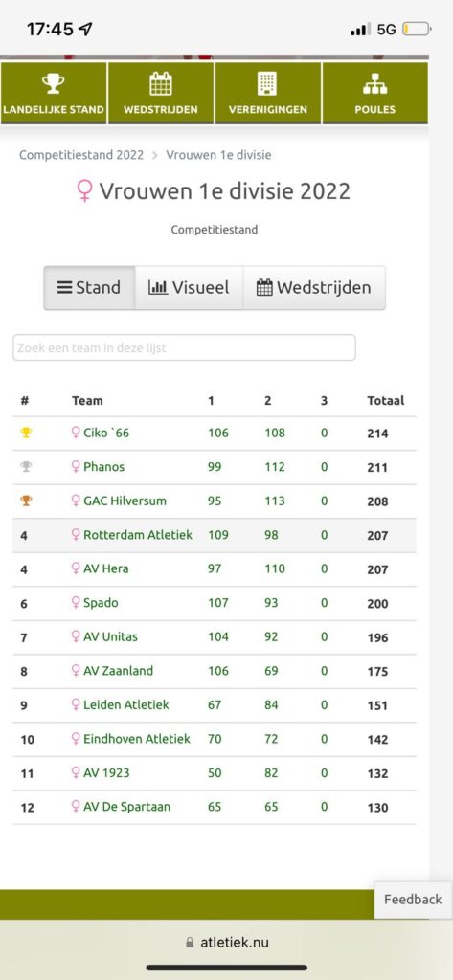Open the AV Hera team link
453x980 pixels.
[x=101, y=568]
